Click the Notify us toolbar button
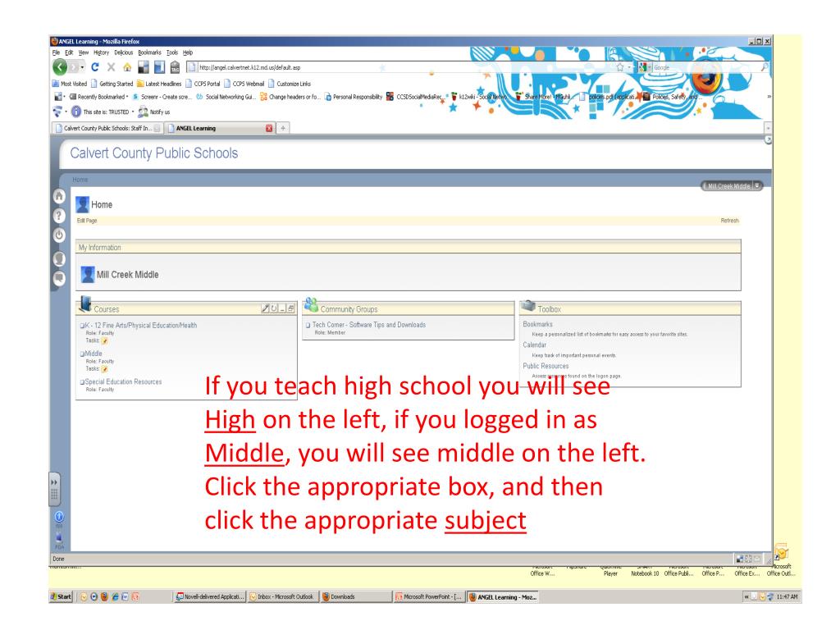 click(x=154, y=112)
